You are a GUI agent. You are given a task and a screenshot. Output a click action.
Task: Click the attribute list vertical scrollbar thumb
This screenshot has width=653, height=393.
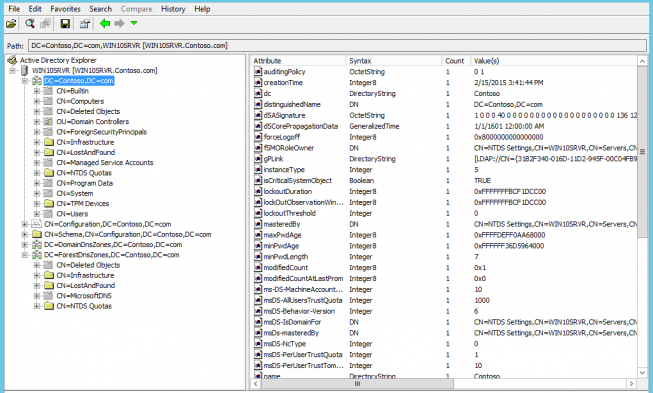point(642,152)
